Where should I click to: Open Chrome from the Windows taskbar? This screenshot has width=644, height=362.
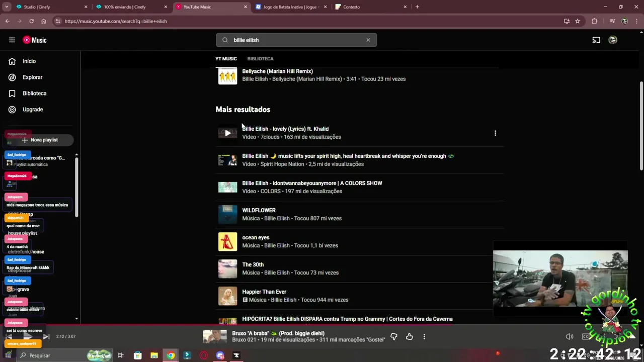[171, 355]
